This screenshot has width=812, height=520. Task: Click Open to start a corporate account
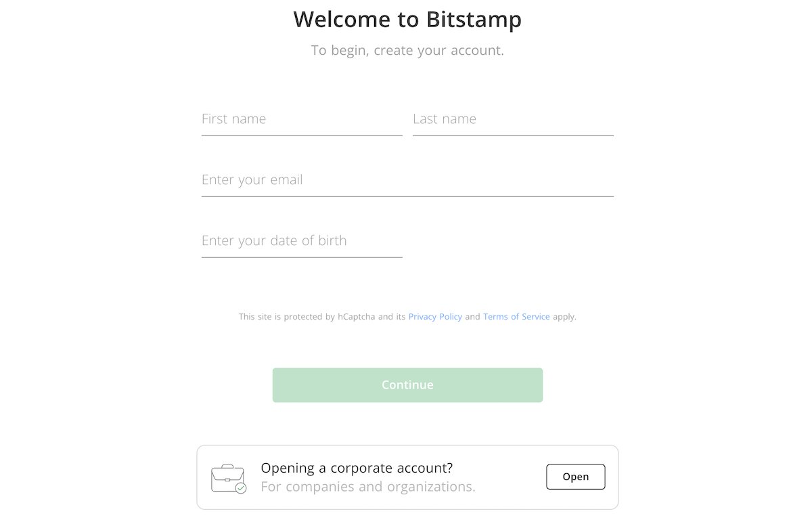(x=575, y=477)
